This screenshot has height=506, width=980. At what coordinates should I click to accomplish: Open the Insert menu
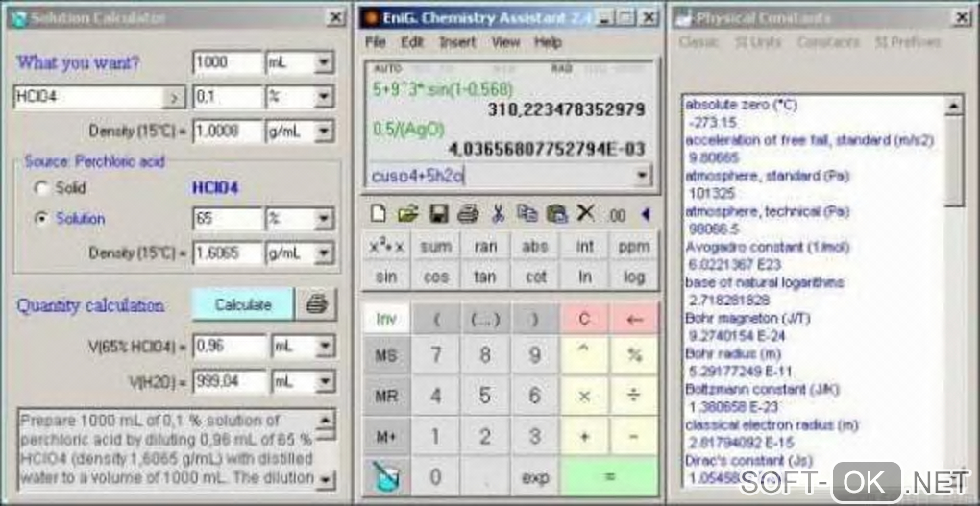tap(457, 42)
